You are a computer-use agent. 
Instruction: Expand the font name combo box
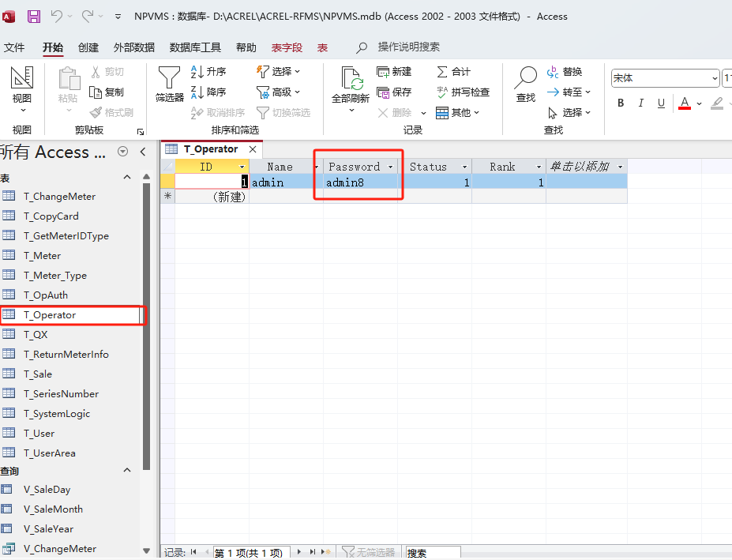click(x=715, y=78)
